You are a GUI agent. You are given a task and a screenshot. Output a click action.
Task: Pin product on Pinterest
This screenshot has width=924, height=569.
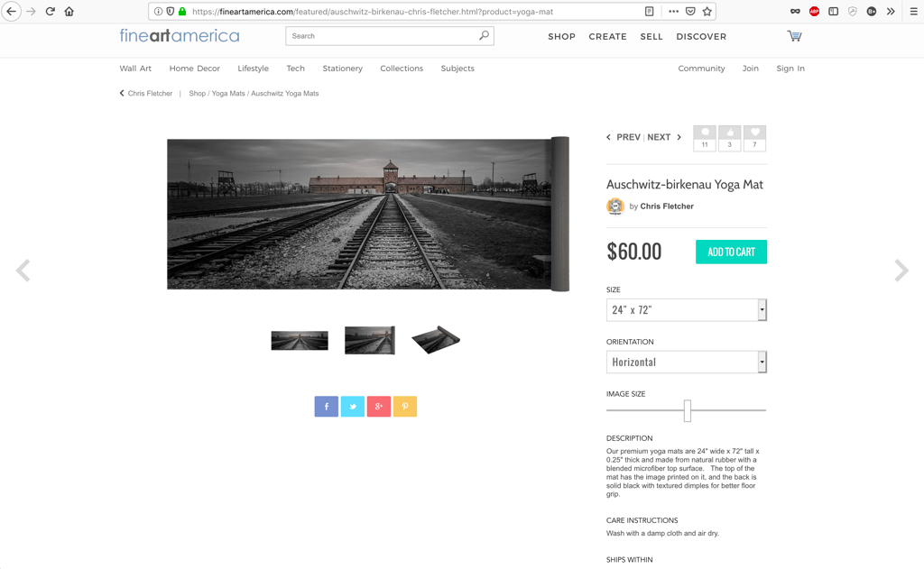[405, 407]
